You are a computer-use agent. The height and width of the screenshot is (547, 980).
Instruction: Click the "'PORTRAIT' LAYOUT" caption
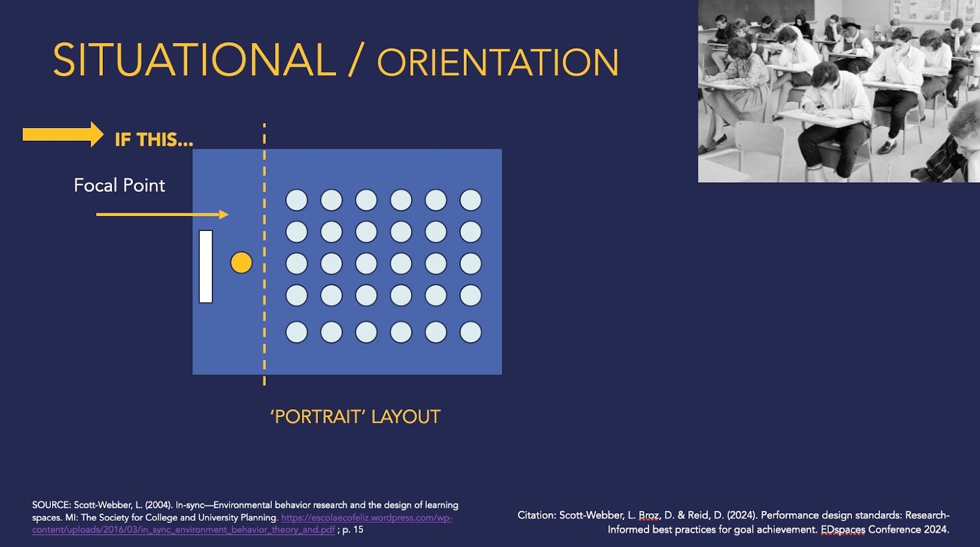tap(355, 417)
